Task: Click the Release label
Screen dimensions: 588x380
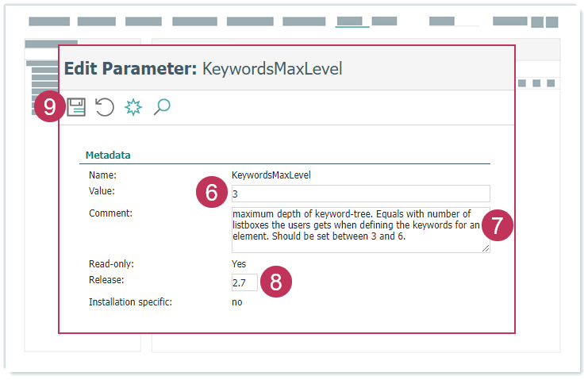Action: [x=107, y=280]
